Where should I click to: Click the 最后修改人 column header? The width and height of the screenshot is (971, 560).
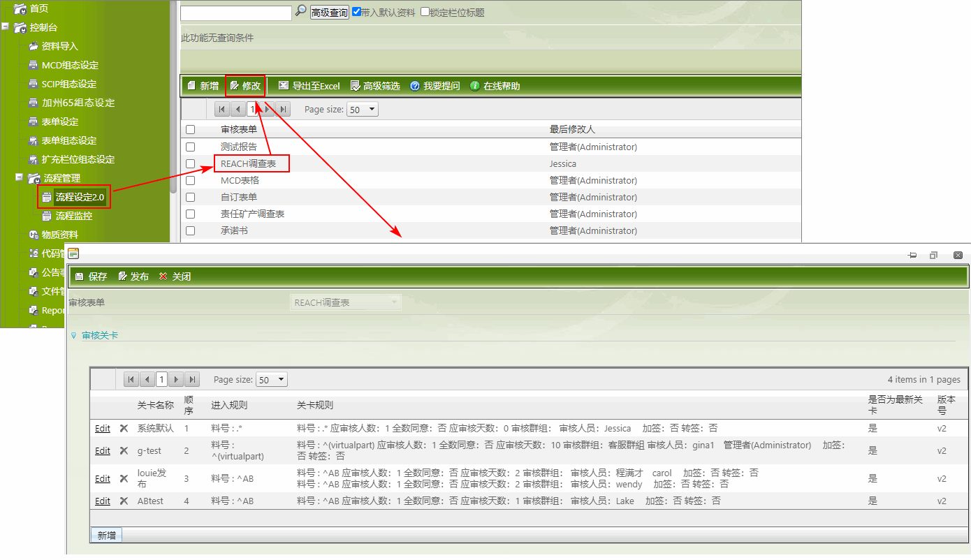[x=572, y=130]
